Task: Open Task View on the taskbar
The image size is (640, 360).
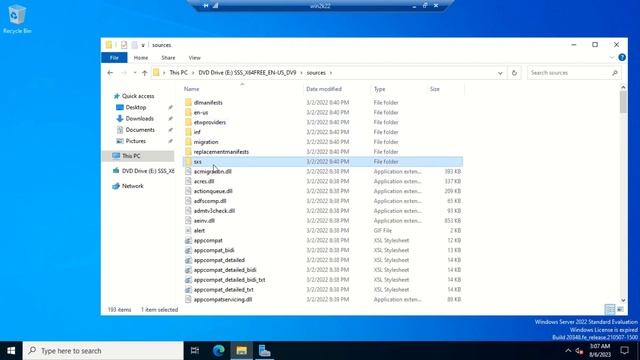Action: 195,351
